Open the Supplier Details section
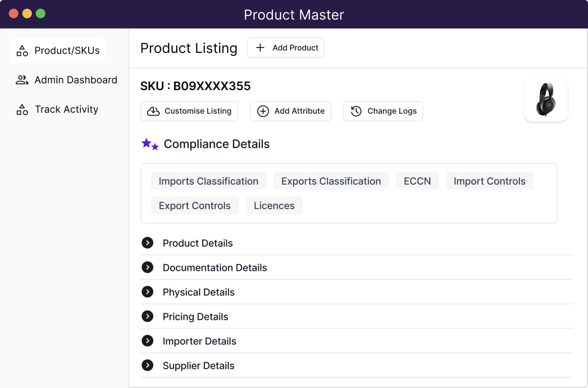 [x=147, y=365]
